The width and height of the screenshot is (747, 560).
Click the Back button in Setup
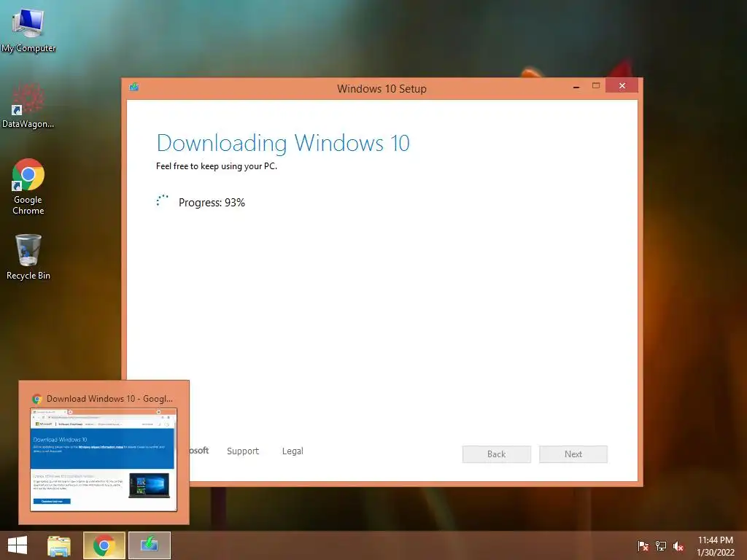pyautogui.click(x=496, y=454)
